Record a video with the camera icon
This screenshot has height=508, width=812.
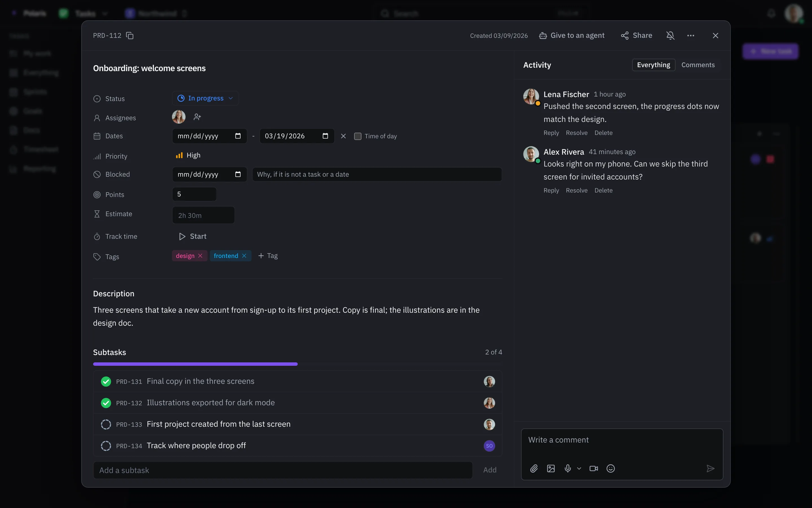594,468
